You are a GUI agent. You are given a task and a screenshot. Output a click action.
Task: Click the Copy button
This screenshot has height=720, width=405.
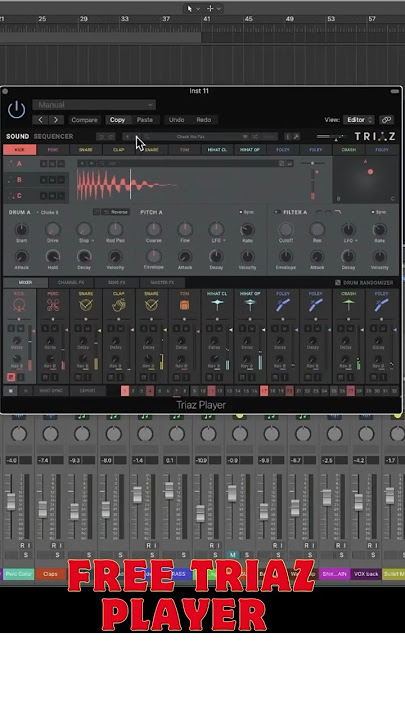117,120
